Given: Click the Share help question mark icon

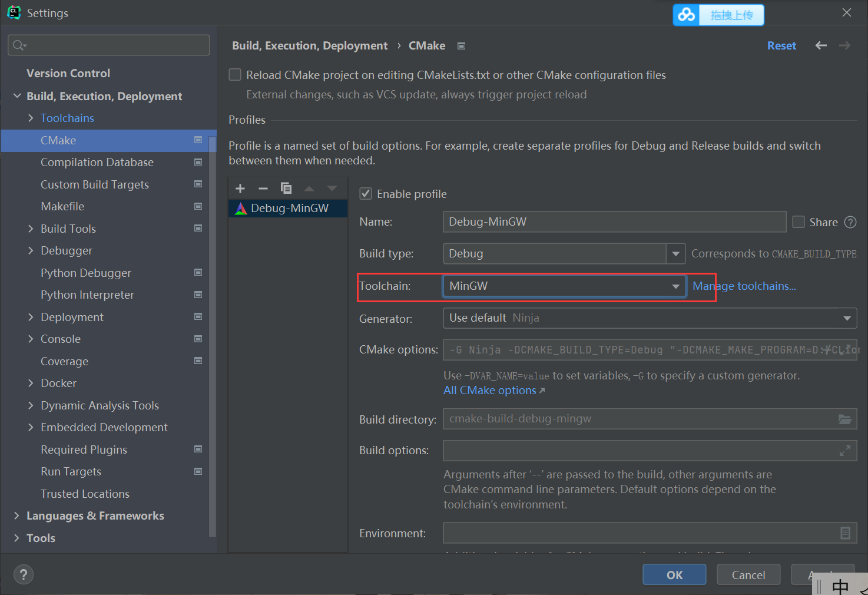Looking at the screenshot, I should pyautogui.click(x=850, y=222).
